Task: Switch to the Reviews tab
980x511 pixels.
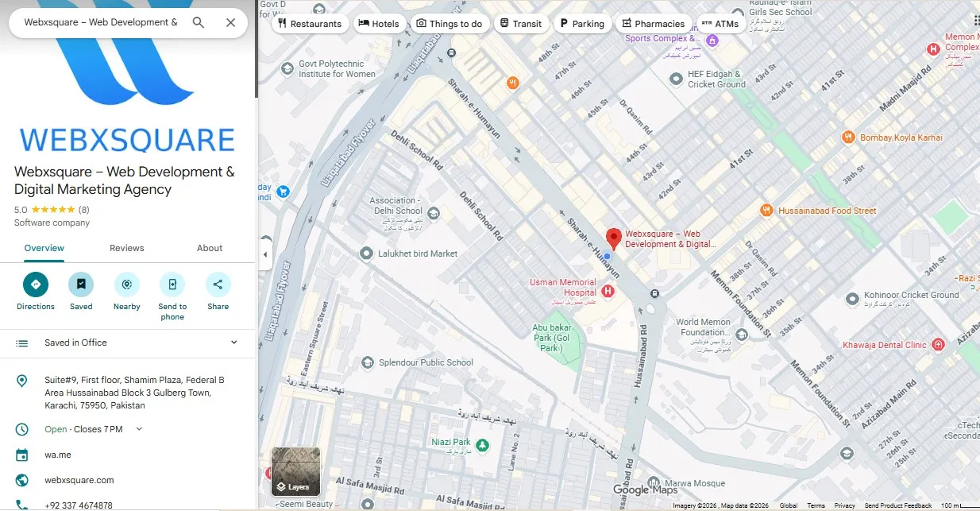Action: click(127, 248)
